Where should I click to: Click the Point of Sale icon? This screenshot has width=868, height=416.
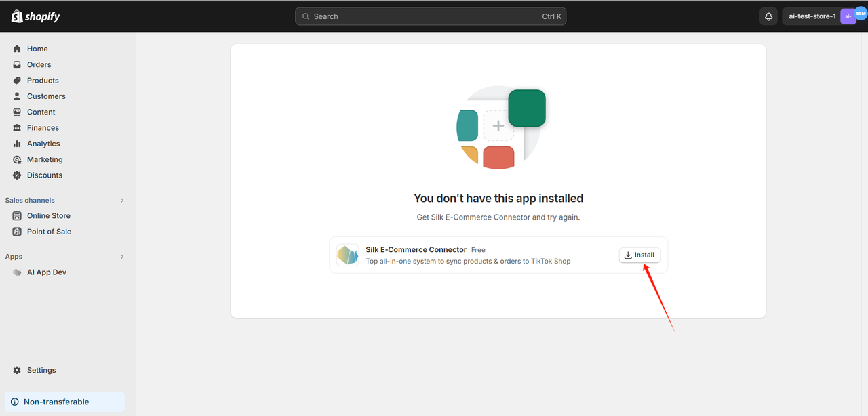pos(17,232)
